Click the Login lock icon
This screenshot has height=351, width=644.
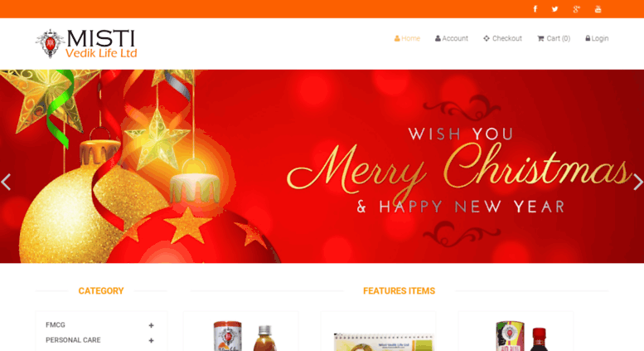click(x=588, y=38)
